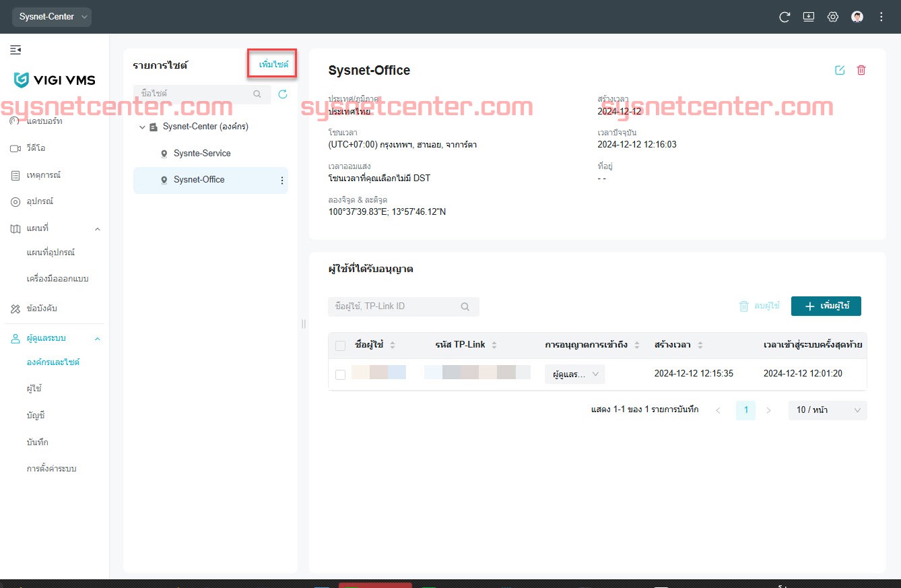Select the Sysnet-Office site in tree
This screenshot has width=901, height=588.
pos(211,181)
